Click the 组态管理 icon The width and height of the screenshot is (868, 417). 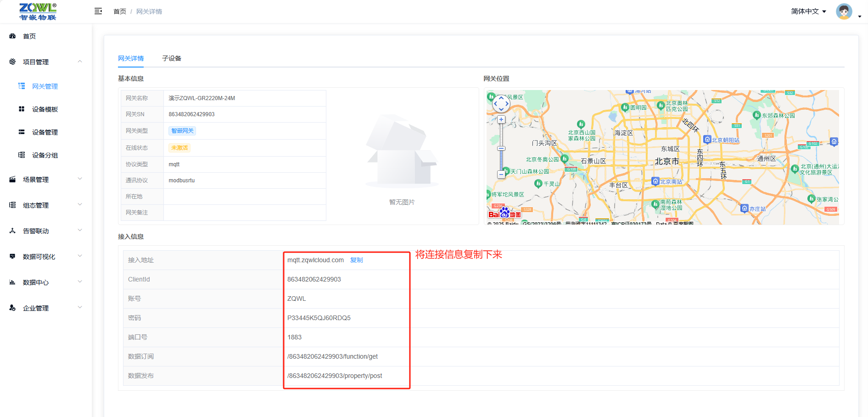(x=12, y=205)
